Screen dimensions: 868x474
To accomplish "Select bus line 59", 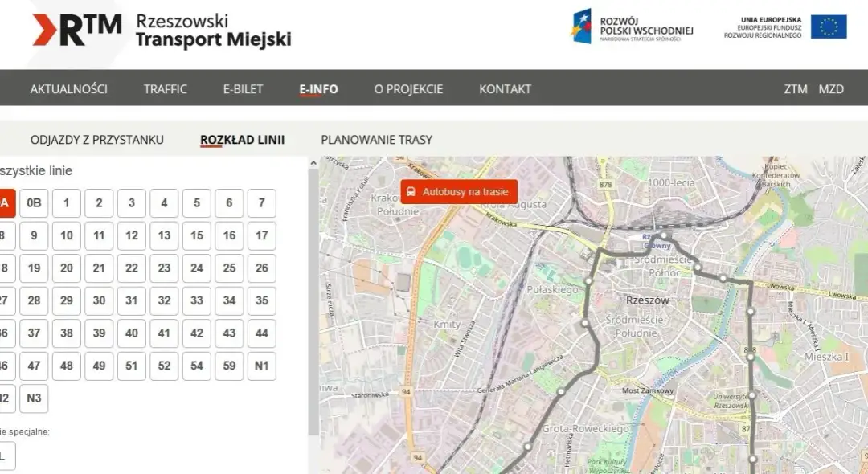I will 228,366.
